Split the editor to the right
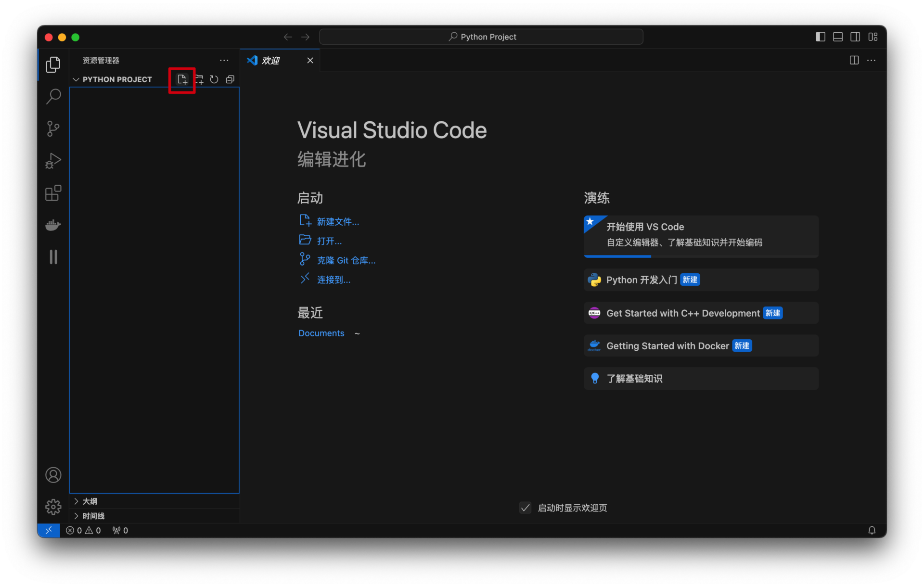The width and height of the screenshot is (924, 587). [x=854, y=60]
